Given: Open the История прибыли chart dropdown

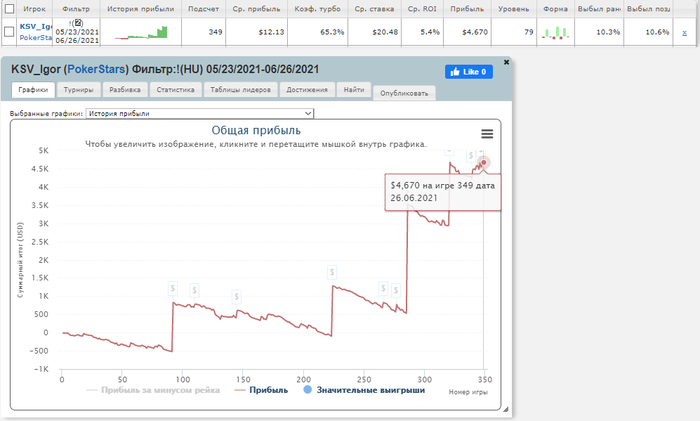Looking at the screenshot, I should (x=200, y=113).
